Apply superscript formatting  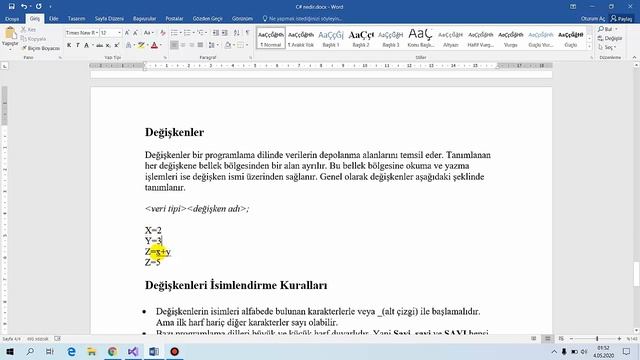pyautogui.click(x=117, y=45)
